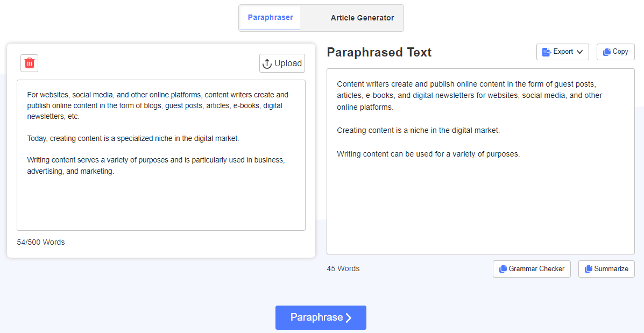The image size is (644, 333).
Task: Expand the Export dropdown
Action: 563,52
